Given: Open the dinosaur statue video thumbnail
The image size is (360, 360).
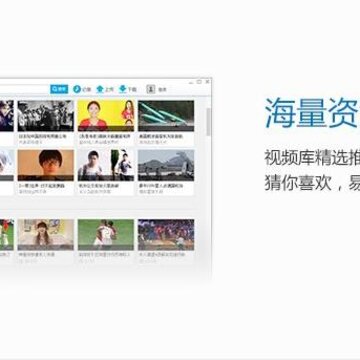Looking at the screenshot, I should tap(166, 165).
